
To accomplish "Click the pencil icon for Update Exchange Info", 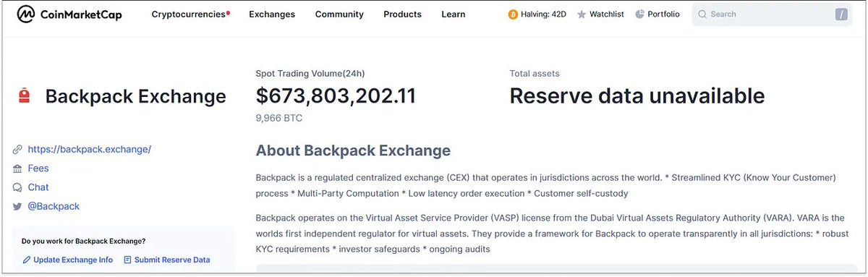I will click(27, 260).
